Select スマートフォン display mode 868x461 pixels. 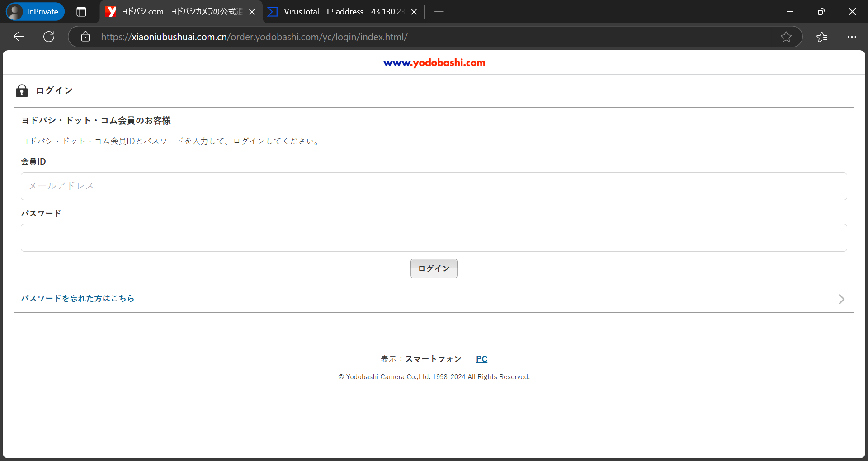coord(434,359)
